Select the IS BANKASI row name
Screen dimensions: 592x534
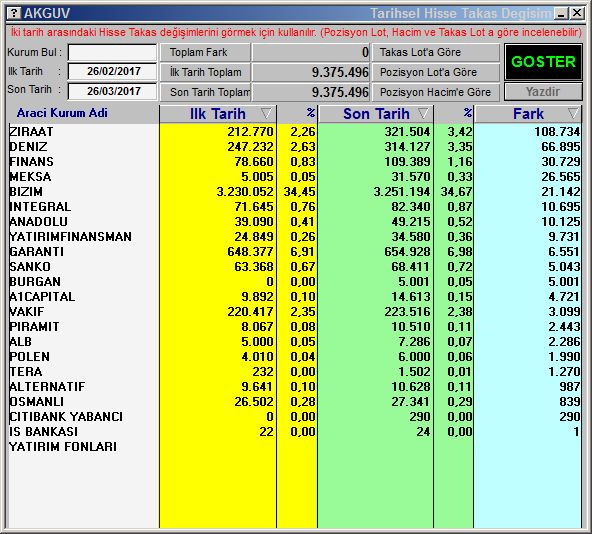(x=43, y=431)
